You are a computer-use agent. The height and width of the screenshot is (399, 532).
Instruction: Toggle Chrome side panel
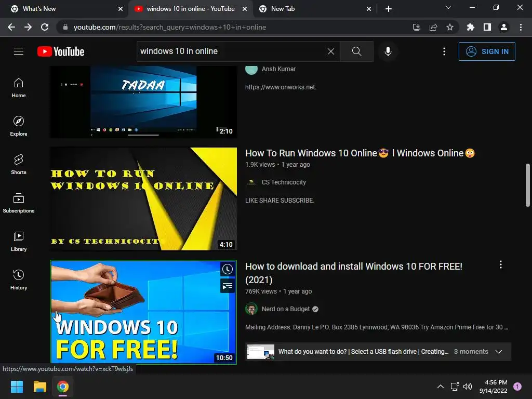pos(487,27)
